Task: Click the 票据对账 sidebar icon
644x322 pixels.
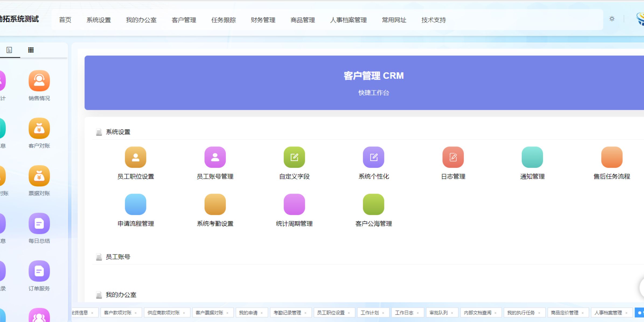Action: coord(39,176)
